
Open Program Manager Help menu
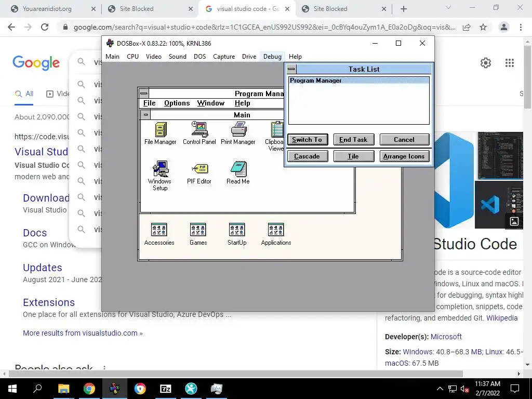click(x=242, y=103)
